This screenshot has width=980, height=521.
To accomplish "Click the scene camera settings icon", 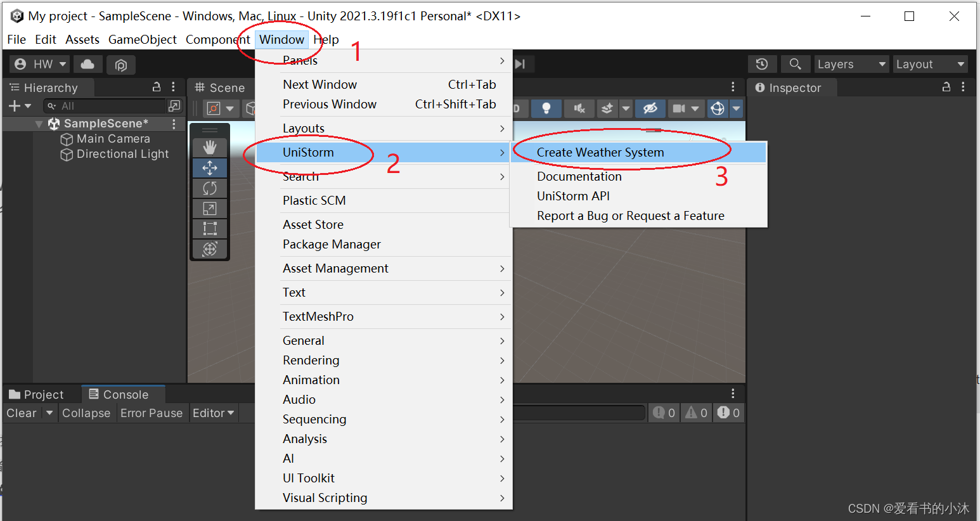I will pyautogui.click(x=679, y=108).
